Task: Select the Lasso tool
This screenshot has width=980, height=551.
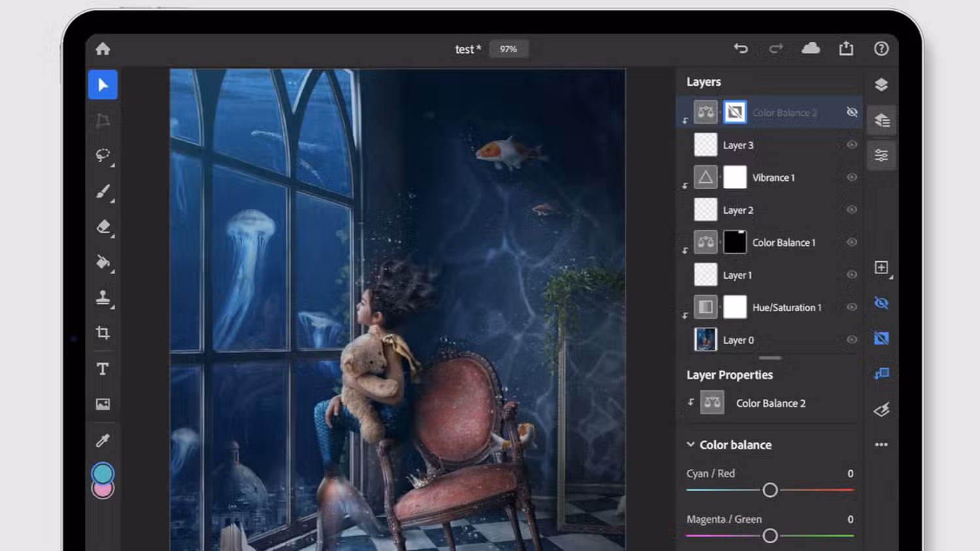Action: click(x=103, y=155)
